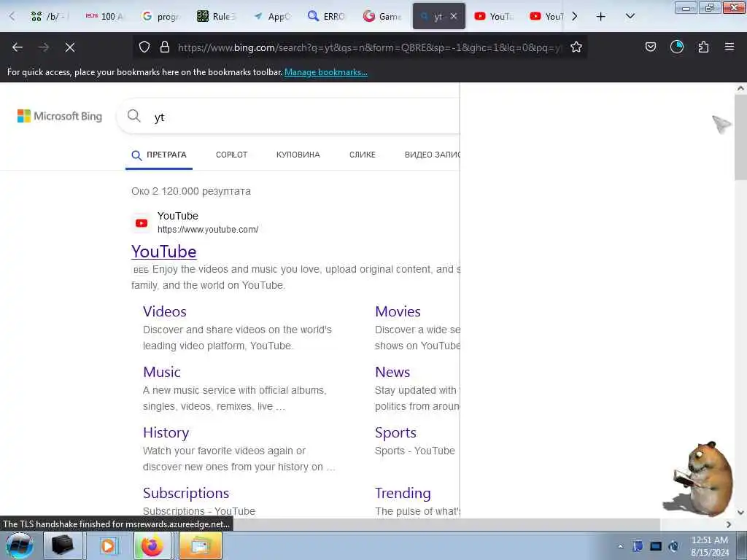
Task: Open a new tab with the plus button
Action: pos(601,17)
